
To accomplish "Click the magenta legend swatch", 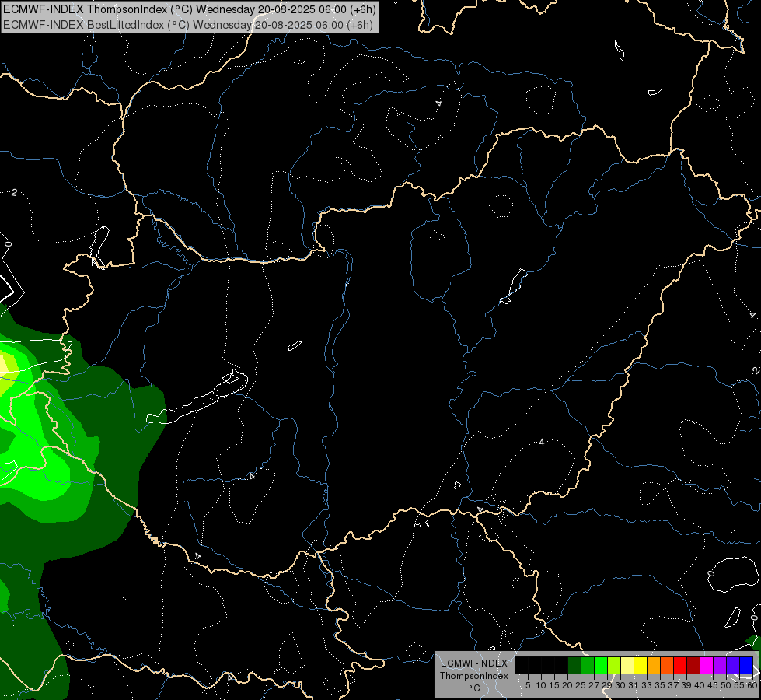I will pyautogui.click(x=707, y=665).
